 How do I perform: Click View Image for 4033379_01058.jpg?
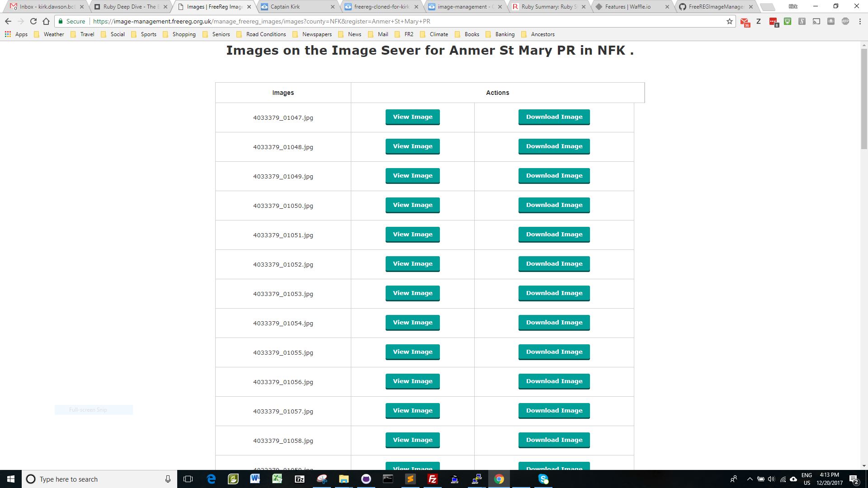click(x=413, y=440)
